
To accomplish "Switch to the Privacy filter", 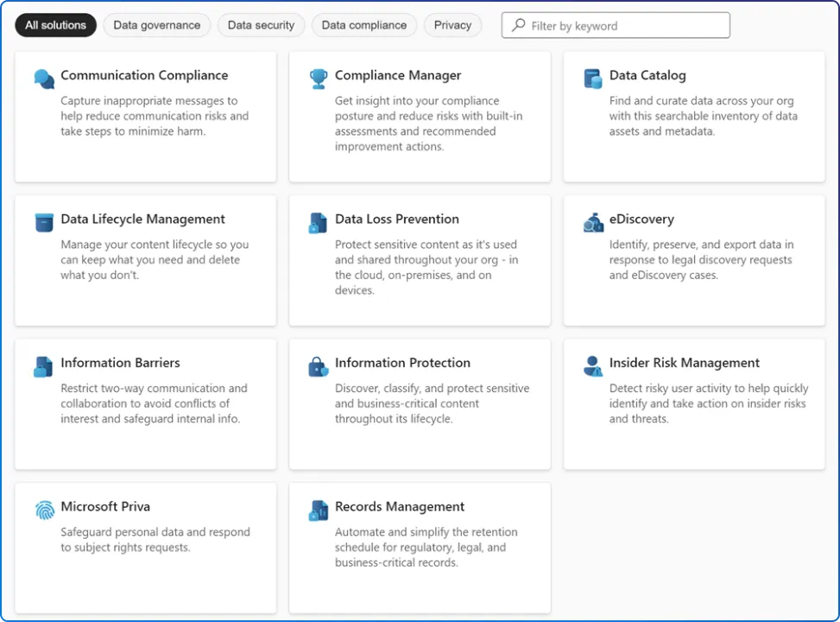I will [x=452, y=25].
